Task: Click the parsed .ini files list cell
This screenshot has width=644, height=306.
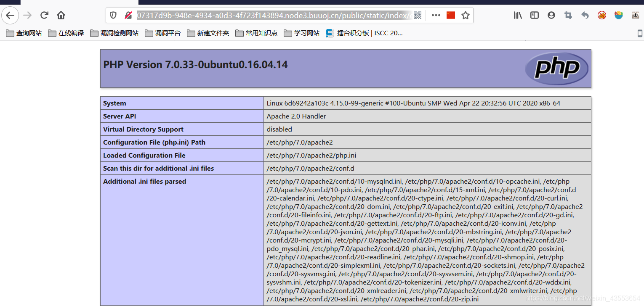Action: click(x=427, y=240)
